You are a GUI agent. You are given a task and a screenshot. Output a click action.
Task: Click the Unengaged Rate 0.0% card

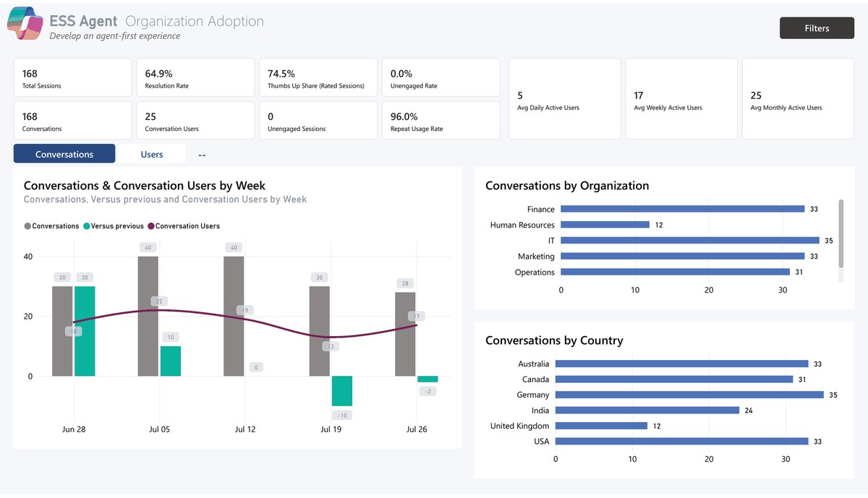[441, 78]
